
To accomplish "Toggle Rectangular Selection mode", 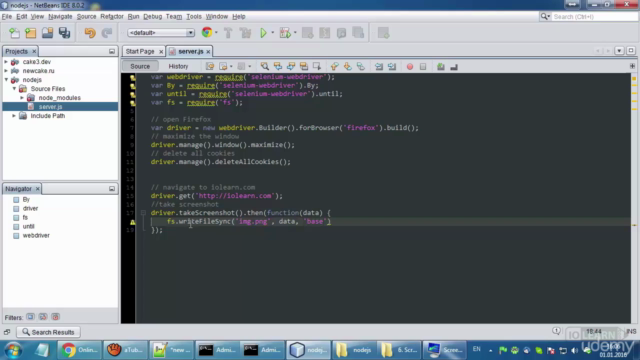I will pos(317,67).
